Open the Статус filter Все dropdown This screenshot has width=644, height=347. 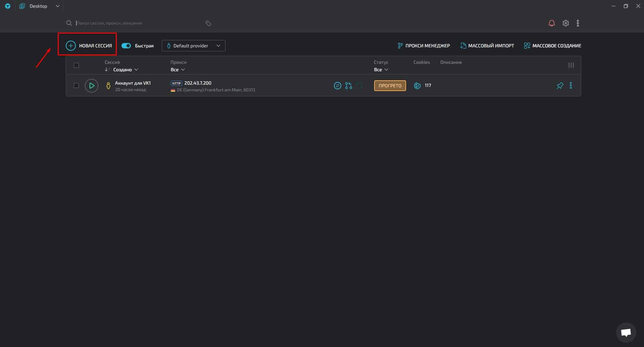click(x=381, y=70)
